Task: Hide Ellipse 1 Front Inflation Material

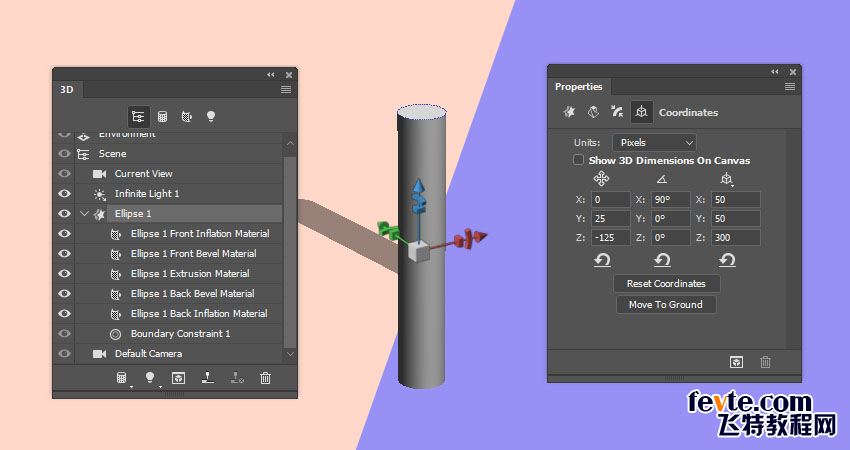Action: pos(64,234)
